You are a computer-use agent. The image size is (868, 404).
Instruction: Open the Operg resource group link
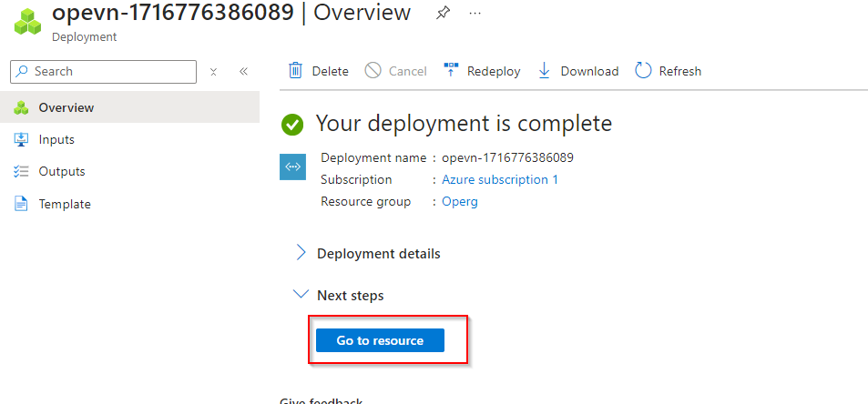[x=460, y=201]
